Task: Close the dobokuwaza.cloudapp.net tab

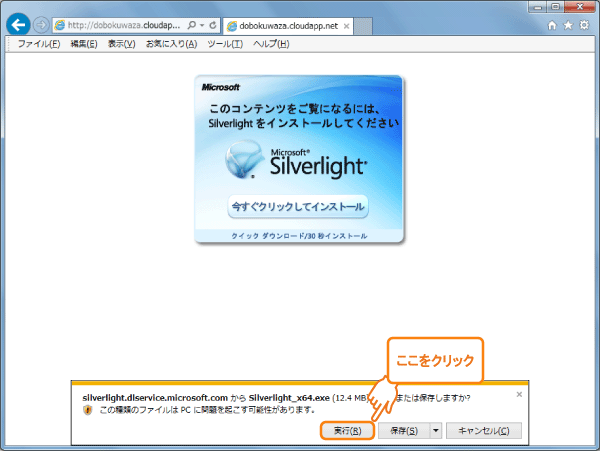Action: [346, 26]
